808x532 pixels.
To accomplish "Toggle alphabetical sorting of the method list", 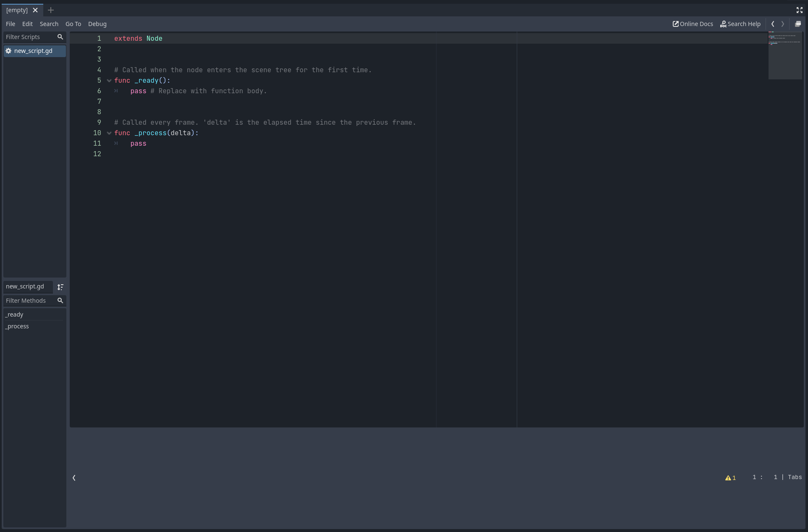I will (x=60, y=287).
